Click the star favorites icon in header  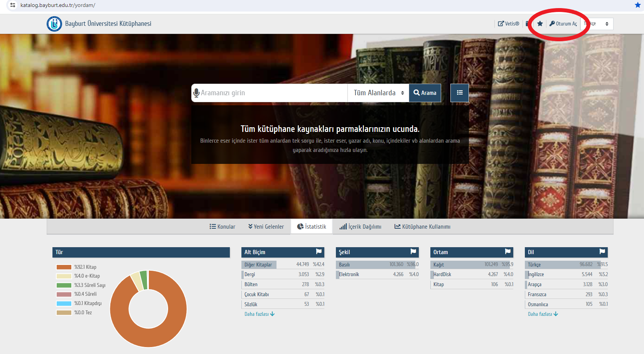(540, 24)
